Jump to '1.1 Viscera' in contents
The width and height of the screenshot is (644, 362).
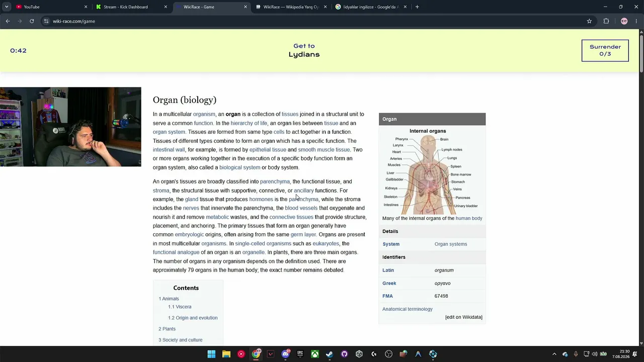pyautogui.click(x=180, y=307)
